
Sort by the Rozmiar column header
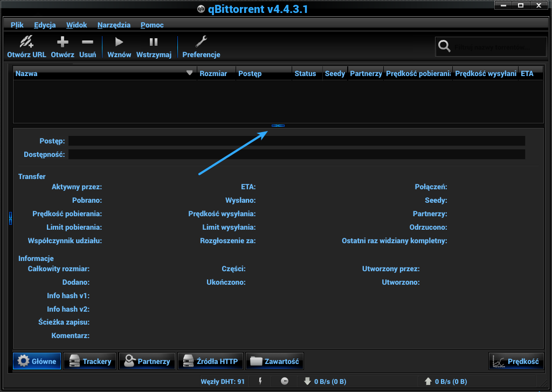[217, 73]
